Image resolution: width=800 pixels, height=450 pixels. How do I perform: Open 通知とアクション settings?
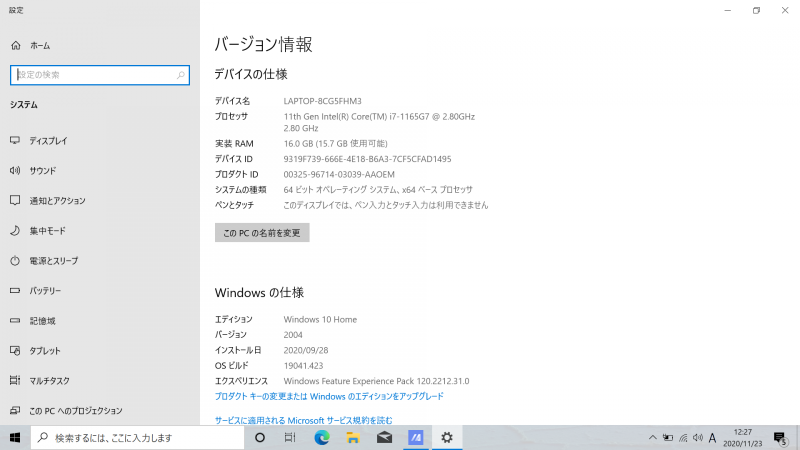48,201
